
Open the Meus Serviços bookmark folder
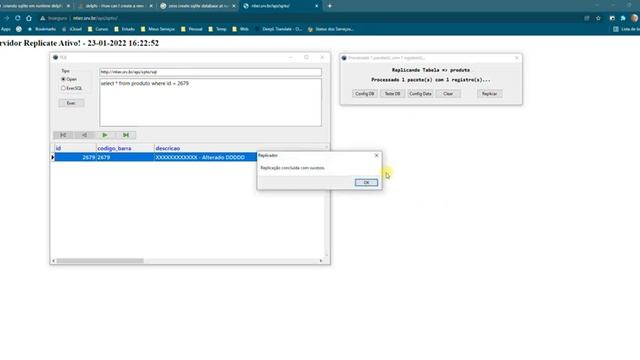158,29
